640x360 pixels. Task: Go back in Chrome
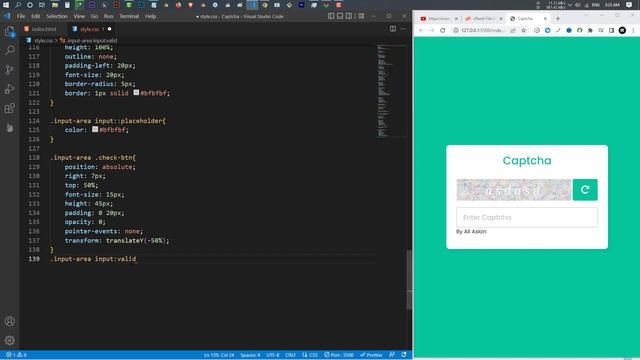[421, 31]
